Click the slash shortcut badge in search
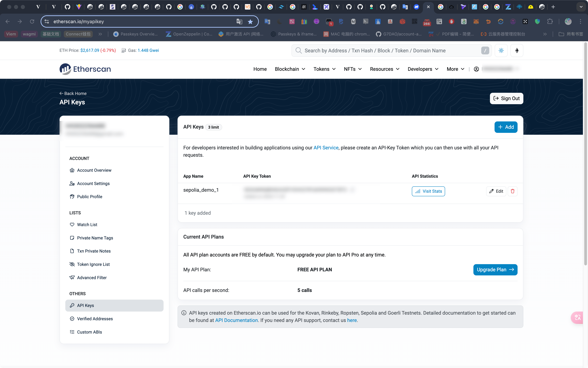This screenshot has height=368, width=588. point(485,51)
